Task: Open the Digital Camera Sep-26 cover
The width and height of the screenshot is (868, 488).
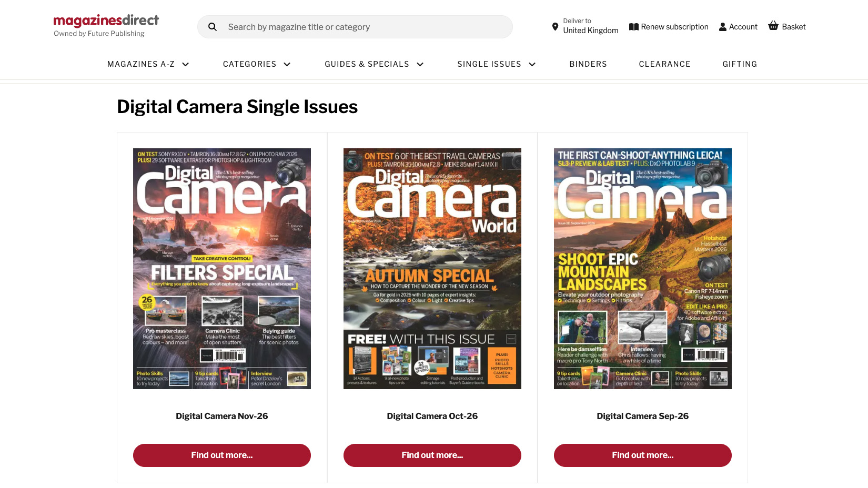Action: tap(643, 269)
